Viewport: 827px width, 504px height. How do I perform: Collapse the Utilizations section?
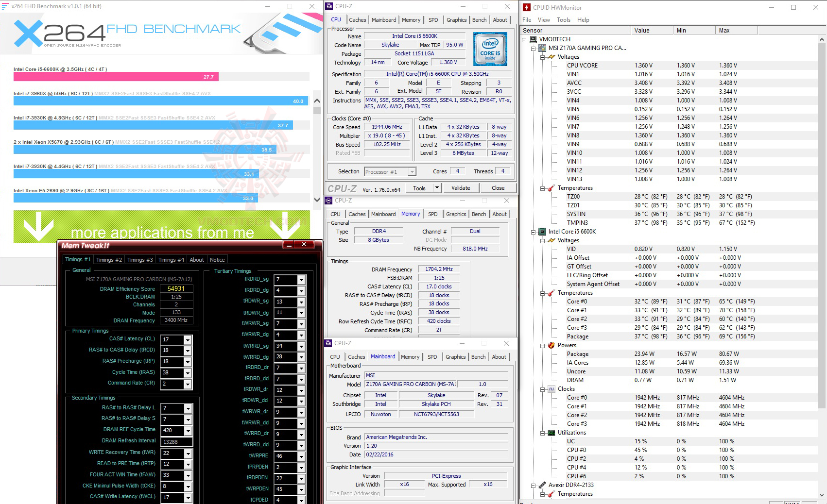point(543,433)
